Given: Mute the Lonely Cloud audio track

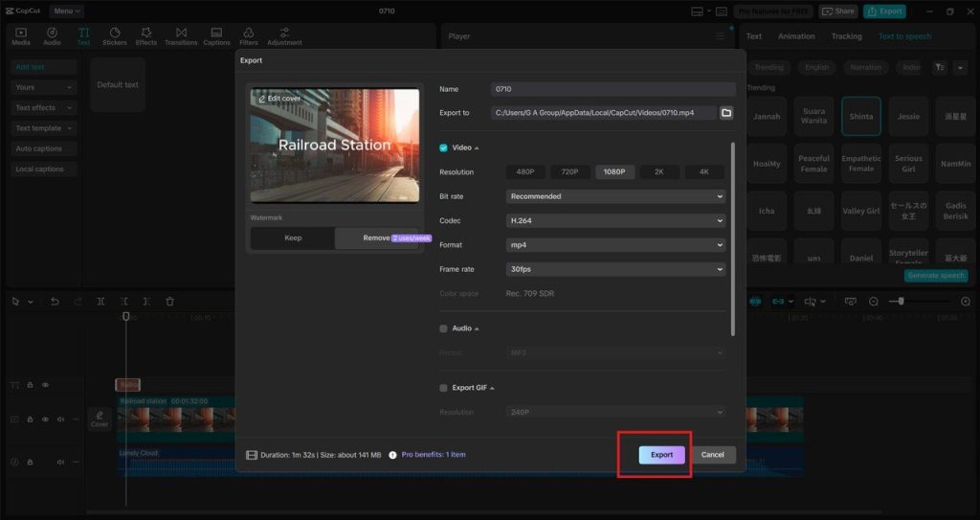Looking at the screenshot, I should click(x=60, y=462).
